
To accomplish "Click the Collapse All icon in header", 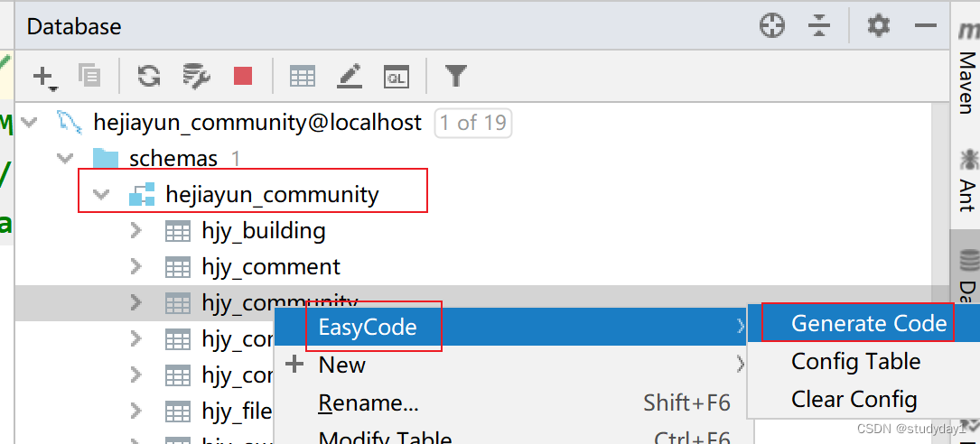I will (818, 25).
